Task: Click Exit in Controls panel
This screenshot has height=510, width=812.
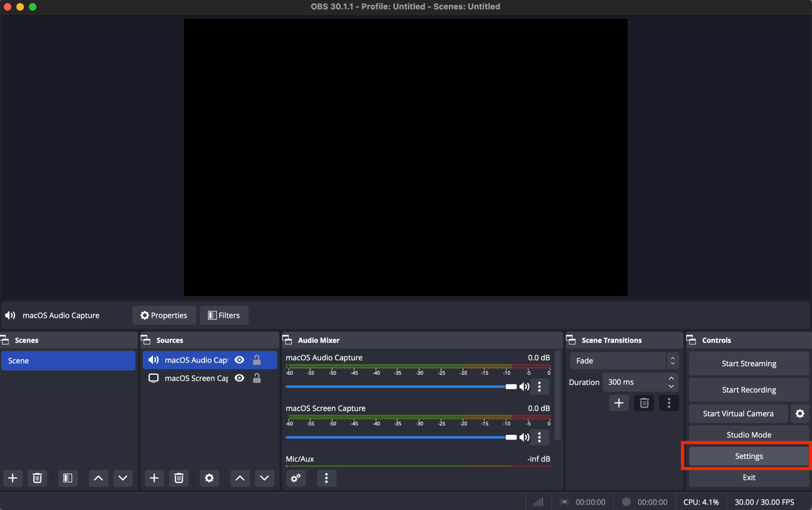Action: [x=749, y=477]
